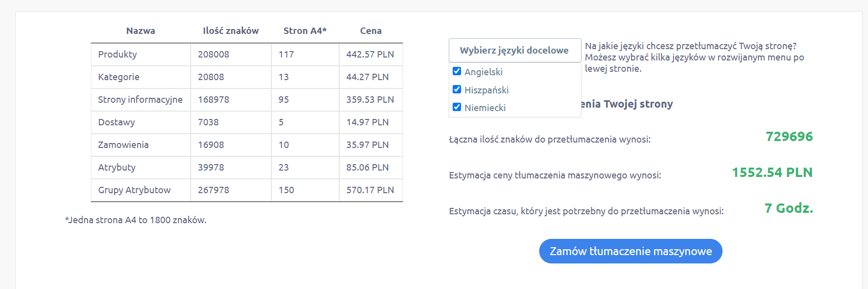Click Zamów tłumaczenie maszynowe button
Viewport: 868px width, 289px height.
(x=631, y=251)
